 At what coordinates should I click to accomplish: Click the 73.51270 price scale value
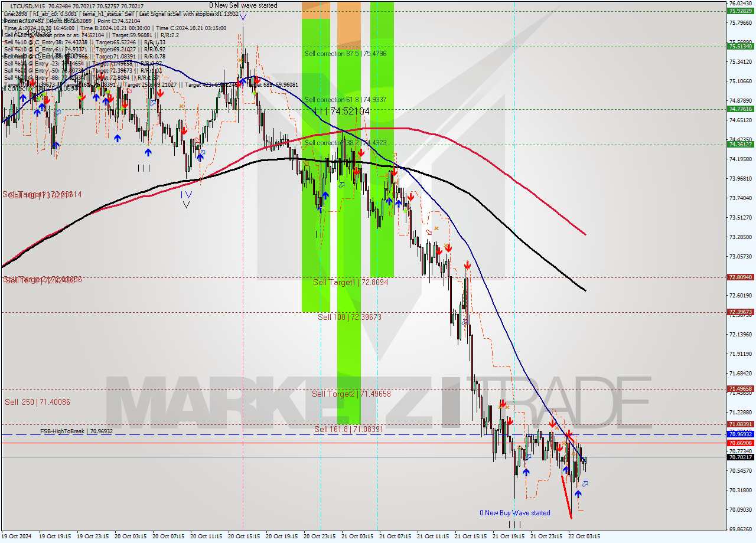click(x=741, y=218)
